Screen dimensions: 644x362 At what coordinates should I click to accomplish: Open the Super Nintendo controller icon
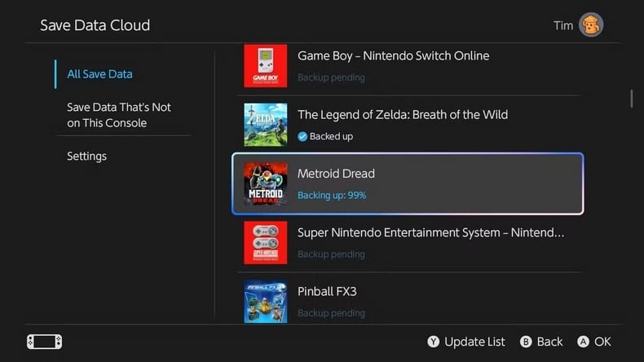tap(266, 242)
